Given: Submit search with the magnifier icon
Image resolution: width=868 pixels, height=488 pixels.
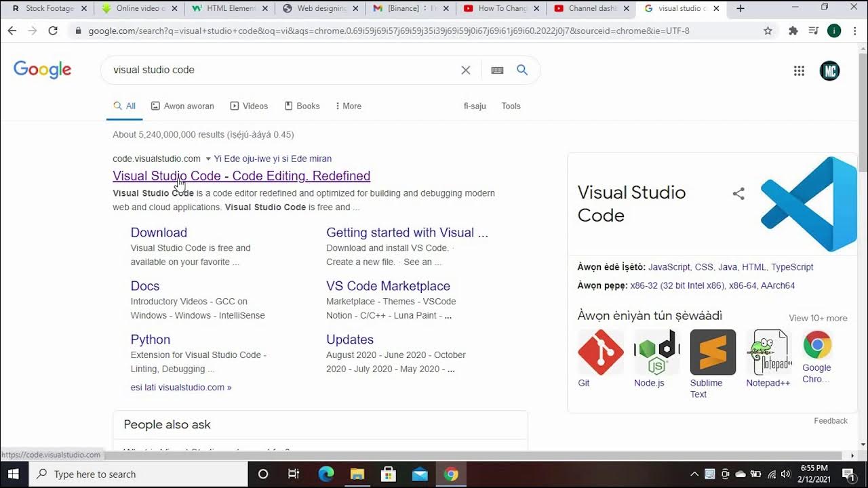Looking at the screenshot, I should pyautogui.click(x=522, y=70).
